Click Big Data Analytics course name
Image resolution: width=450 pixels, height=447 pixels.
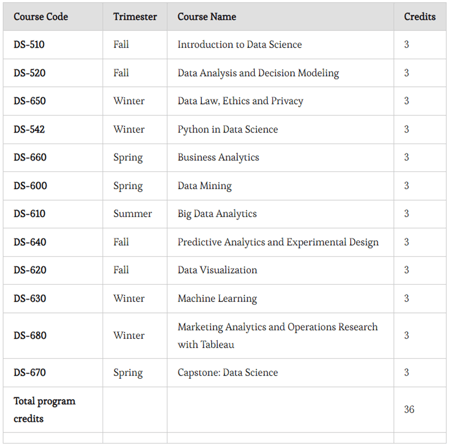[x=217, y=214]
